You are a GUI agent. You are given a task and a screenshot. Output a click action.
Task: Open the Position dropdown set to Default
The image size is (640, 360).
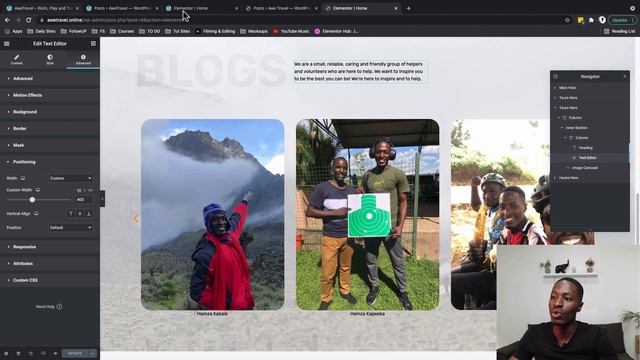click(x=71, y=228)
